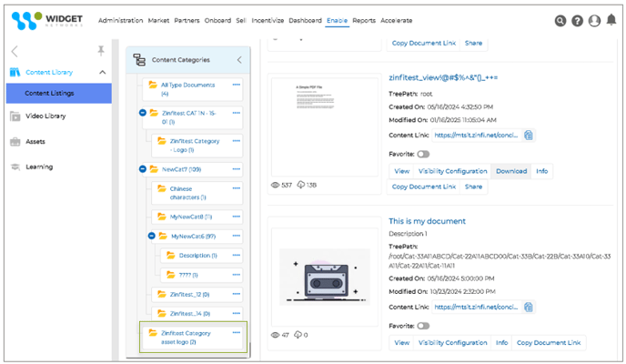Collapse the Content Categories panel chevron
Viewport: 626px width, 364px height.
coord(239,60)
